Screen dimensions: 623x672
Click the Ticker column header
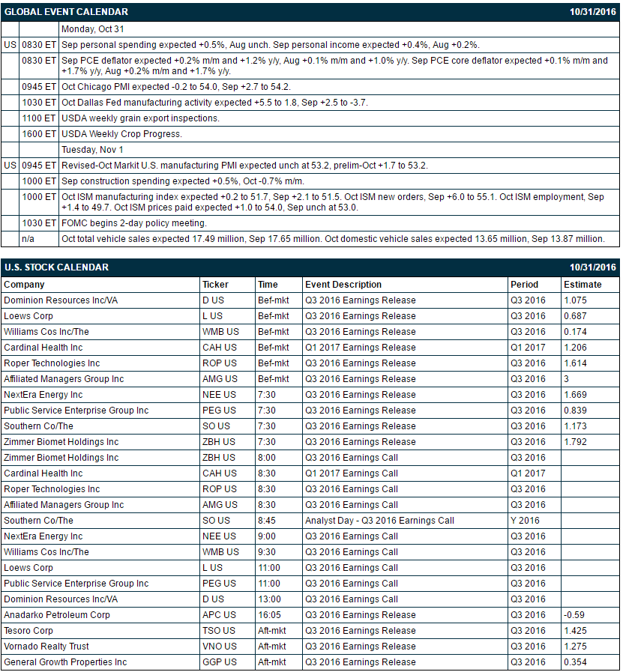coord(215,285)
